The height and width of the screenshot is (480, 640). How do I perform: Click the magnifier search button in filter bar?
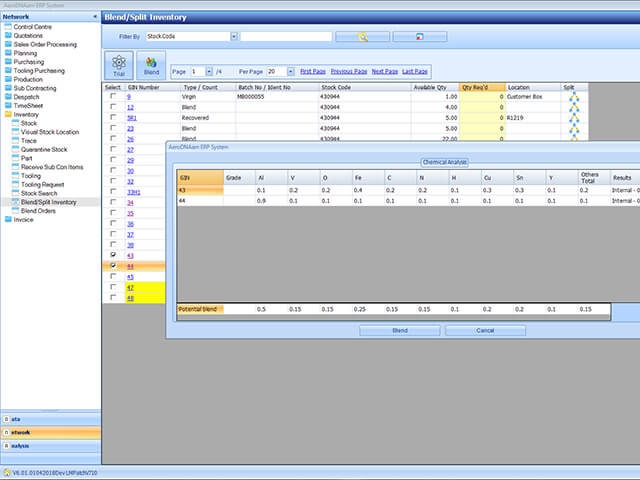tap(362, 37)
